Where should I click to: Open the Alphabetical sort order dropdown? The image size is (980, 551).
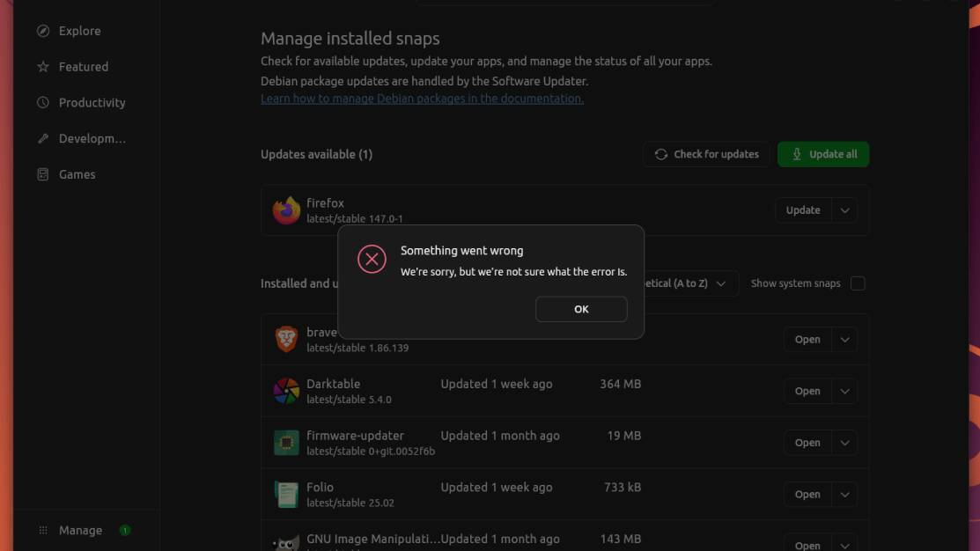click(x=690, y=283)
